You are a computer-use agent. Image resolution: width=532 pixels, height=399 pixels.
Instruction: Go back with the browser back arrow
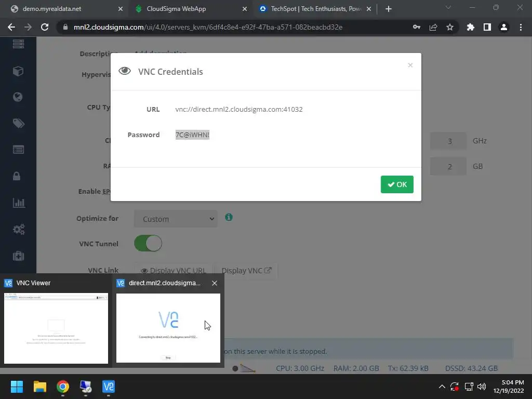[x=11, y=27]
